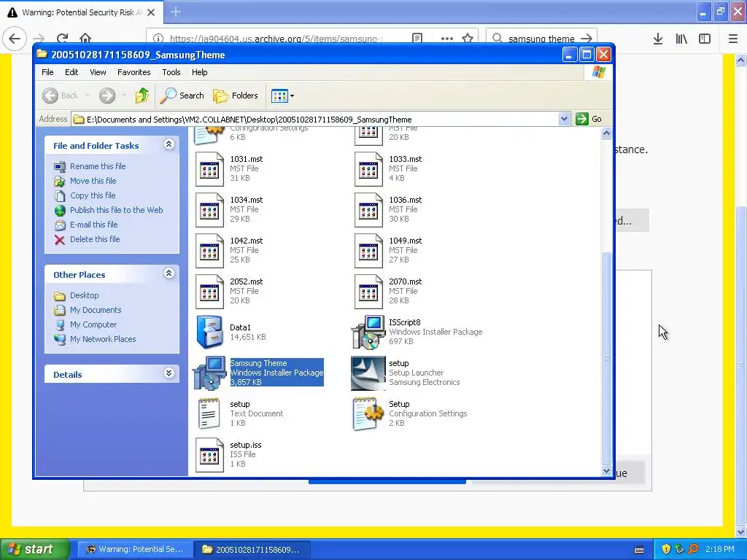The width and height of the screenshot is (747, 560).
Task: Click the Back toolbar button in Explorer
Action: click(61, 96)
